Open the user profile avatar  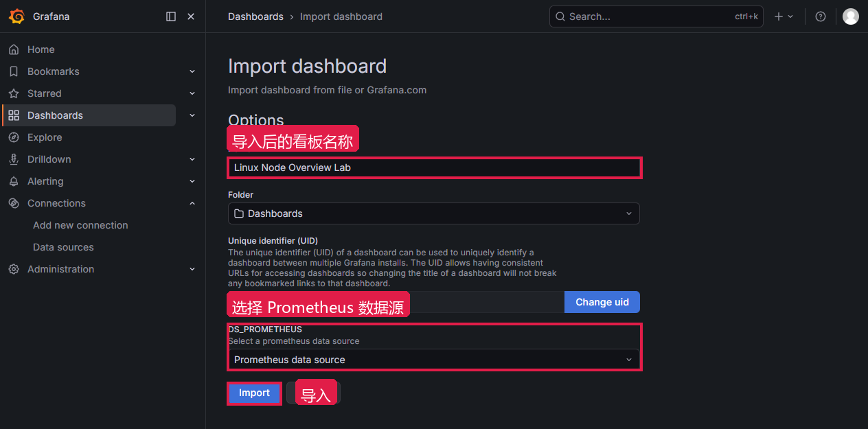point(851,16)
